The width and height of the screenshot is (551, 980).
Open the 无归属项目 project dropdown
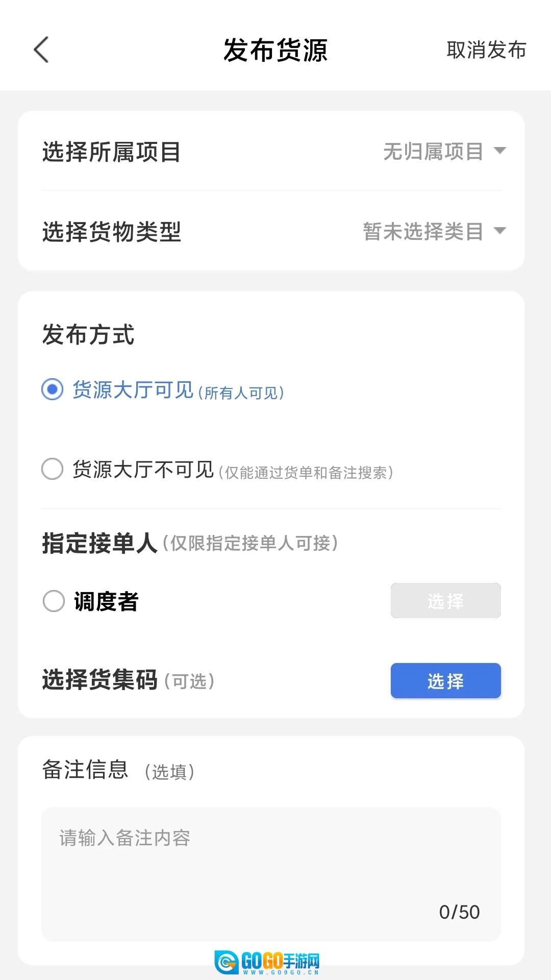[x=433, y=152]
